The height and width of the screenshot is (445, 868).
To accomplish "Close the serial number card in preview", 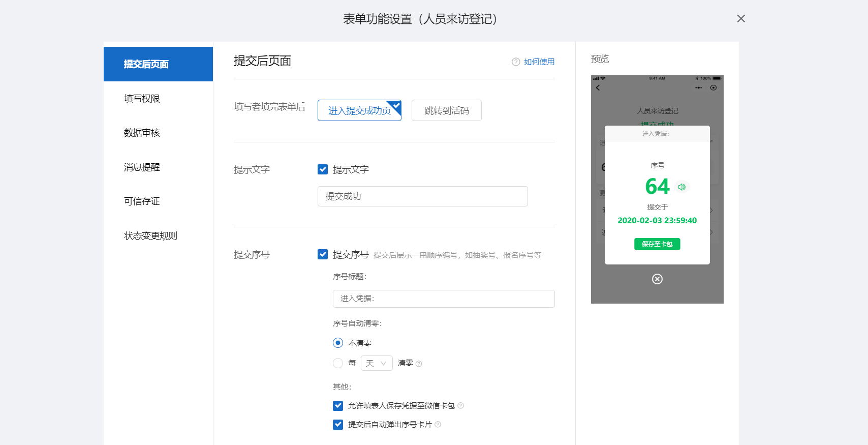I will (x=657, y=279).
